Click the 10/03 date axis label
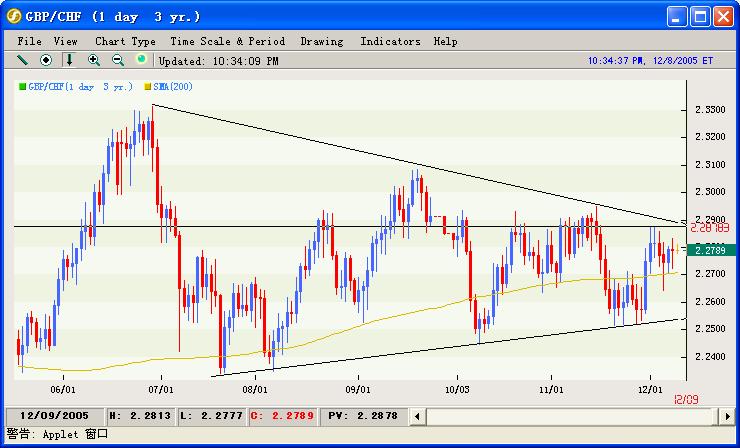The width and height of the screenshot is (740, 448). [457, 390]
